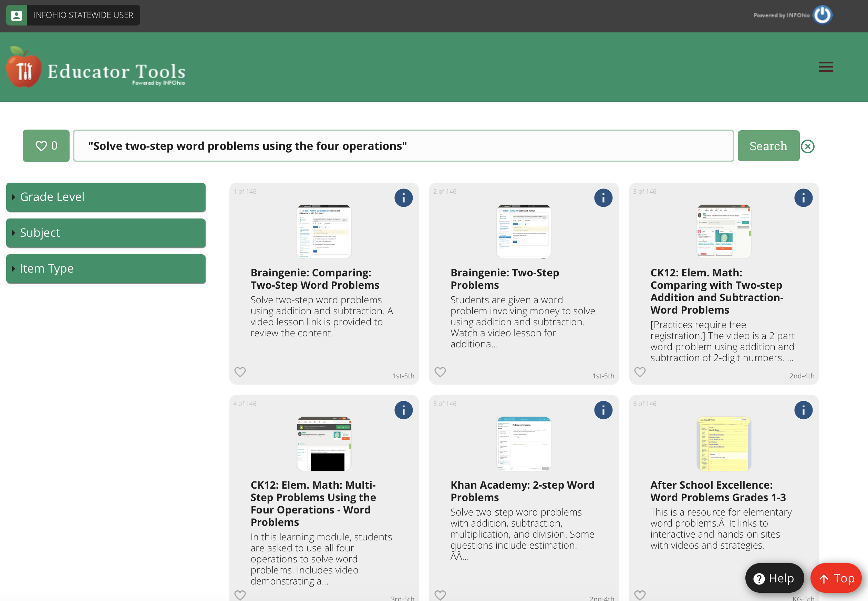Expand the Subject filter

[106, 233]
